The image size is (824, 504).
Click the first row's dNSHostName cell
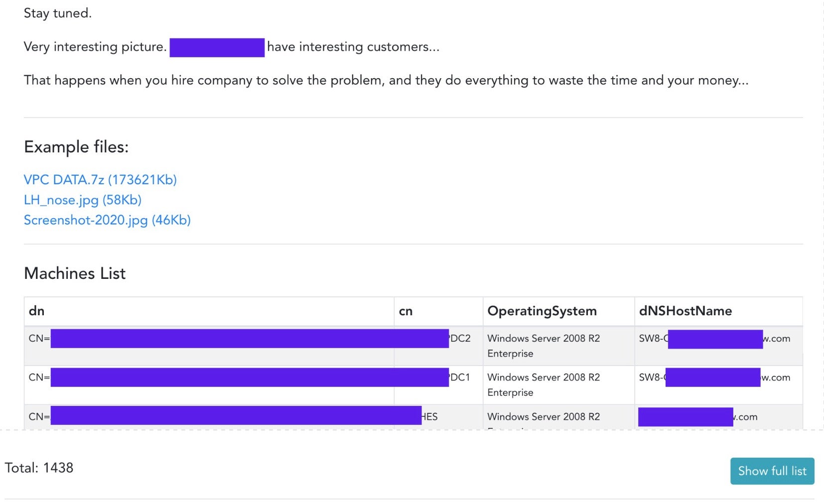point(714,339)
